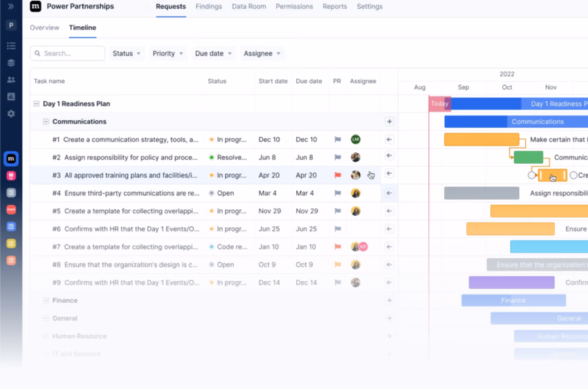Open the Status filter dropdown
The width and height of the screenshot is (588, 389).
coord(126,53)
